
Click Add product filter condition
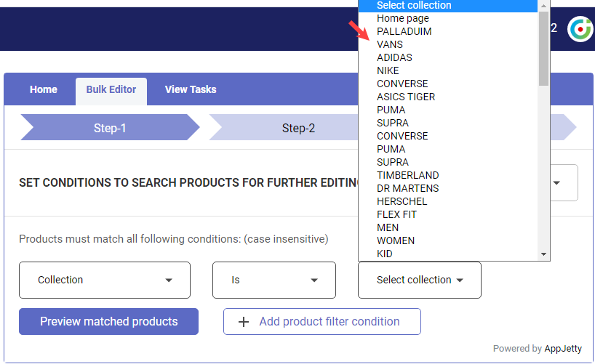pyautogui.click(x=322, y=322)
